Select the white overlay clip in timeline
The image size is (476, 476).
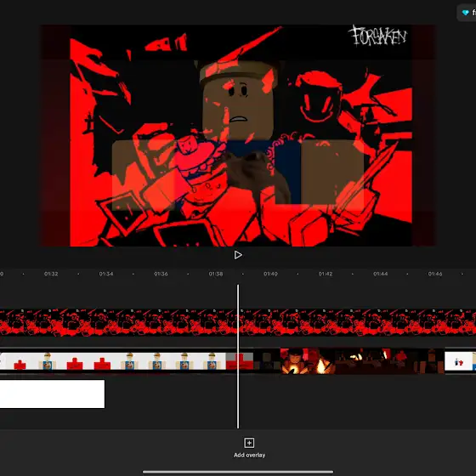coord(52,394)
